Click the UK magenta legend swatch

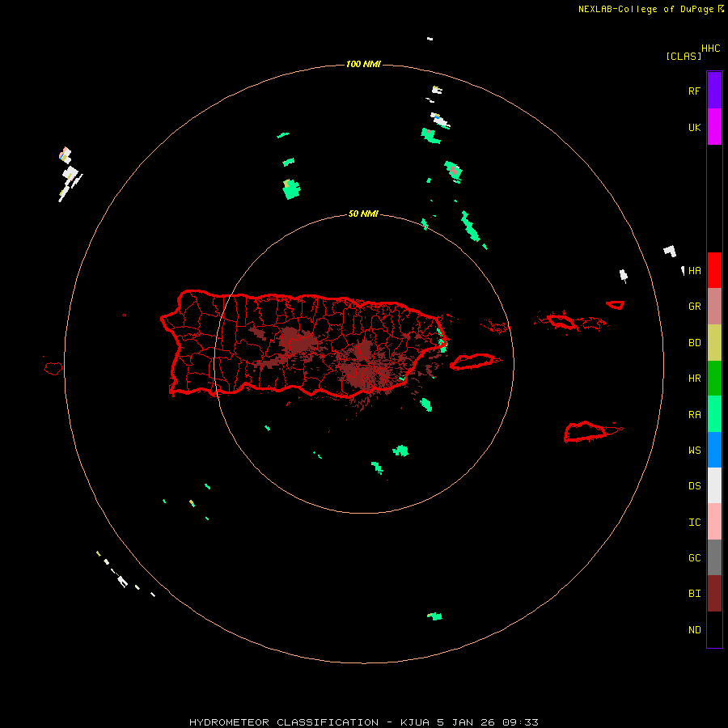coord(714,126)
